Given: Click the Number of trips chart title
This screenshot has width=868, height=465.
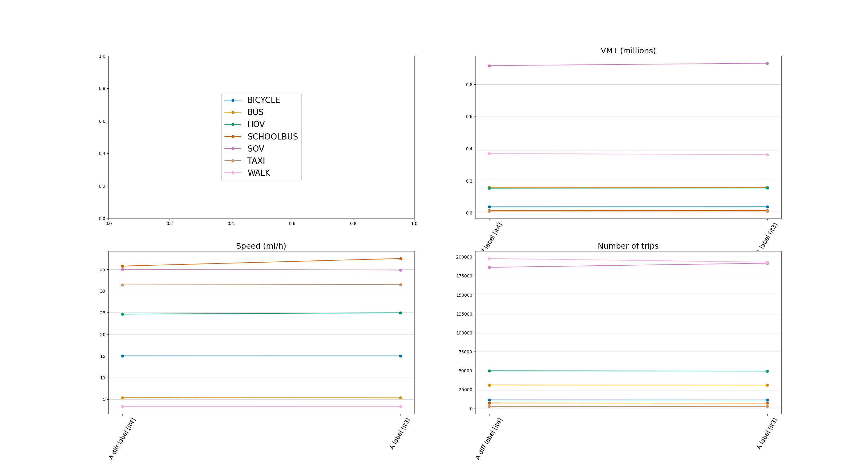Looking at the screenshot, I should (628, 246).
